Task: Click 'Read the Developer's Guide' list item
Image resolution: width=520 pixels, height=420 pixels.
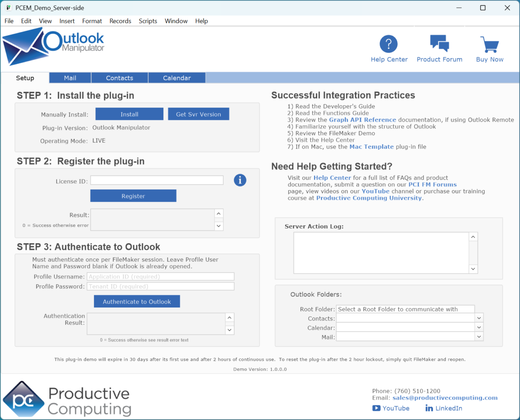Action: click(331, 107)
